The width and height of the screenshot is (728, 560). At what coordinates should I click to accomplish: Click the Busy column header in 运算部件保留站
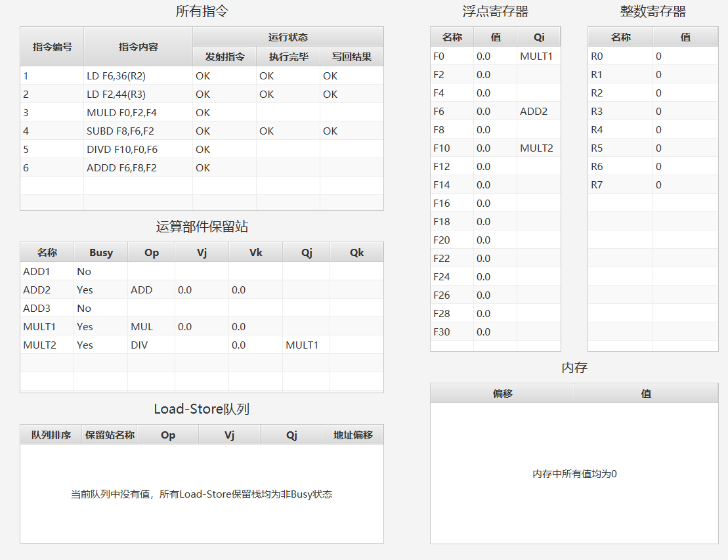tap(100, 252)
